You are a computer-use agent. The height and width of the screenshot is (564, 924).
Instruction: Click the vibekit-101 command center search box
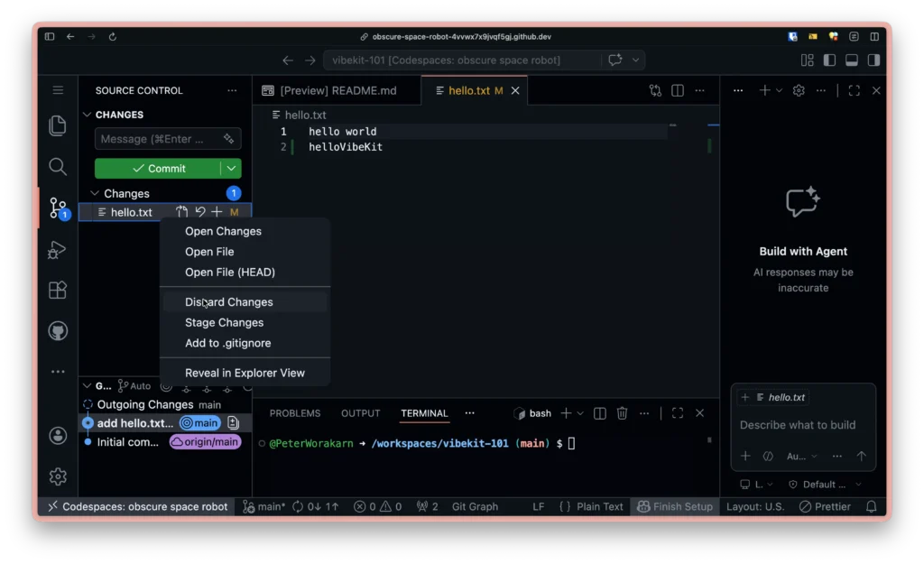tap(462, 60)
